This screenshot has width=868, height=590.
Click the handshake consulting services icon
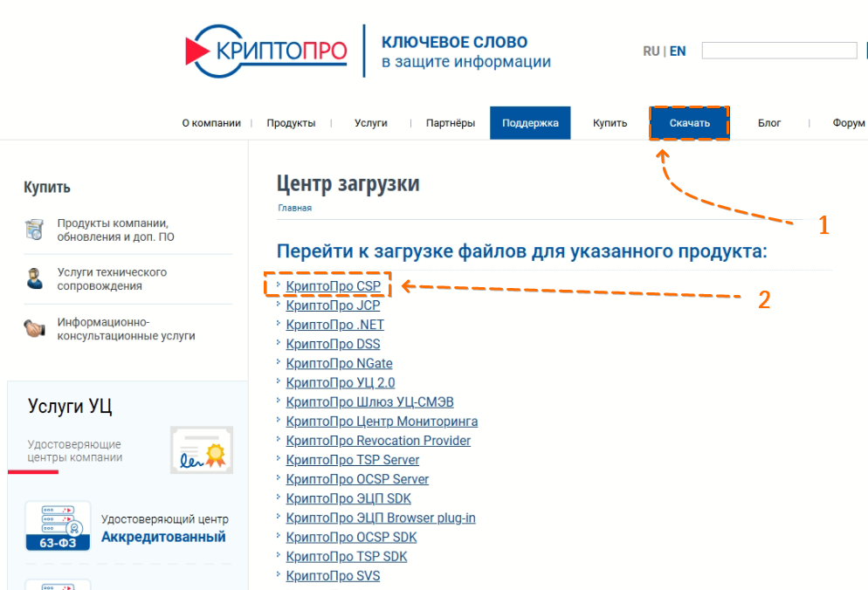[x=34, y=328]
